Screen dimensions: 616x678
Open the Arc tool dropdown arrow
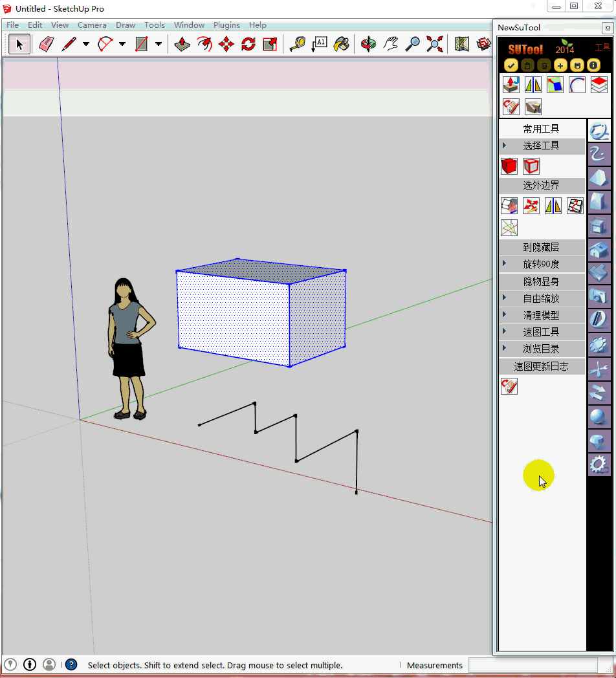122,44
